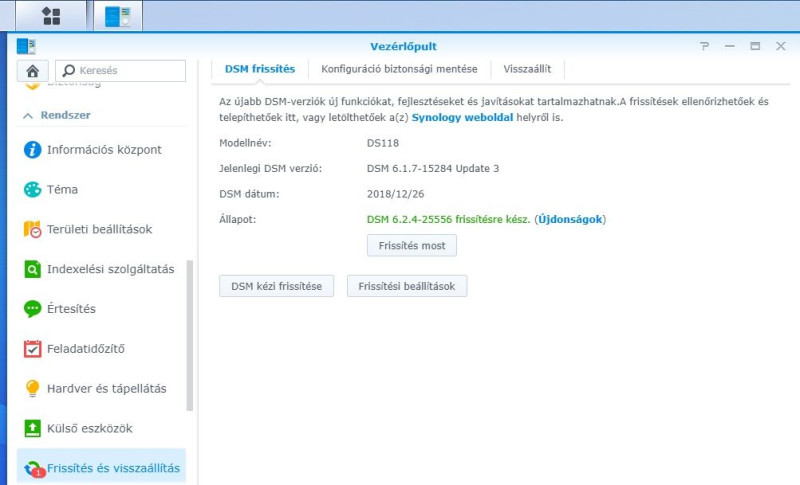This screenshot has height=485, width=800.
Task: Open the Újdonságok link
Action: (570, 219)
